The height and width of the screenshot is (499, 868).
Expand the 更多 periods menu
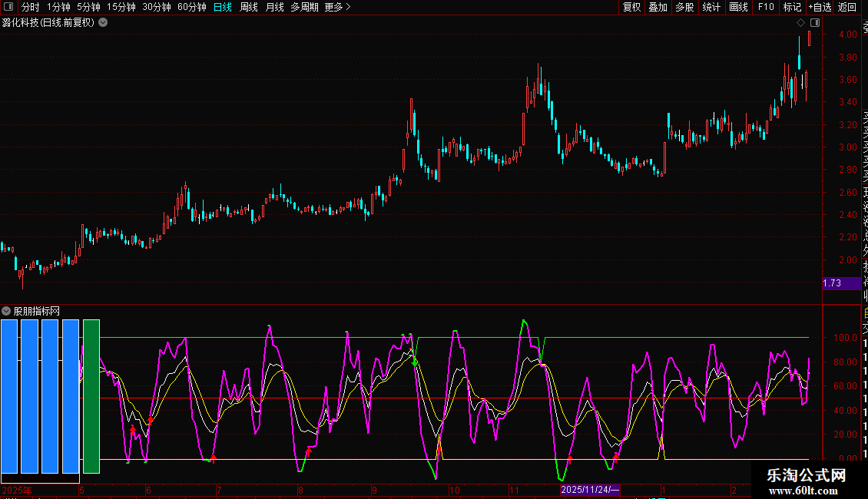pyautogui.click(x=337, y=7)
